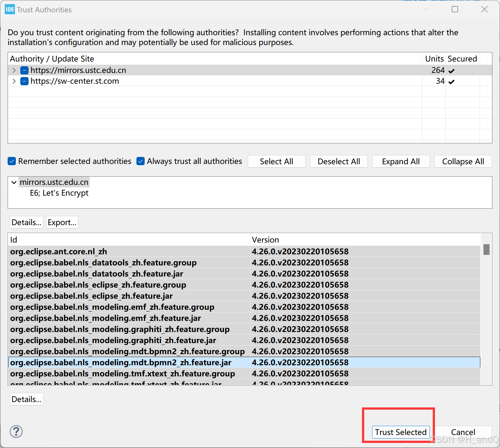This screenshot has height=448, width=500.
Task: Select highlighted row org.eclipse.babel.nls_modeling.mdt.bpmn2_zh.feature.jar
Action: 244,362
